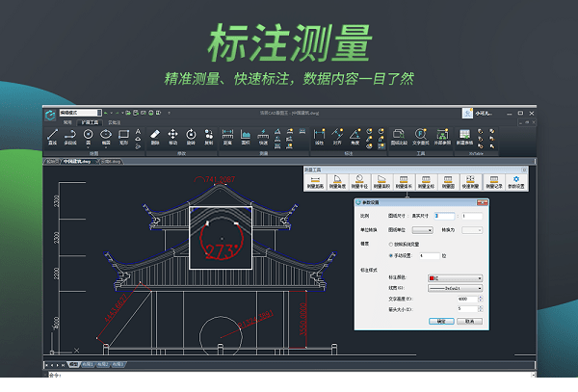Switch to the 中国建筑.dwg document tab
The width and height of the screenshot is (578, 392).
77,162
